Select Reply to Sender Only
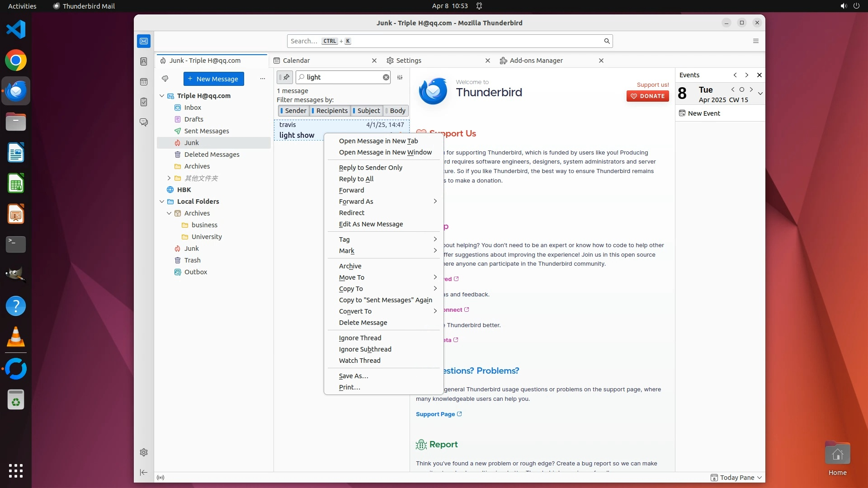868x488 pixels. tap(370, 168)
